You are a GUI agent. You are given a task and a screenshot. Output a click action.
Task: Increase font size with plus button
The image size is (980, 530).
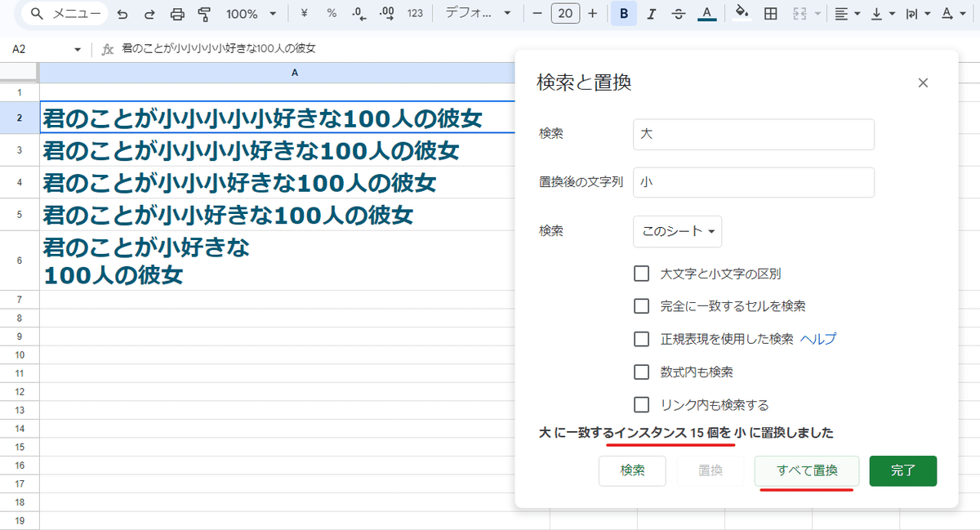[x=593, y=14]
